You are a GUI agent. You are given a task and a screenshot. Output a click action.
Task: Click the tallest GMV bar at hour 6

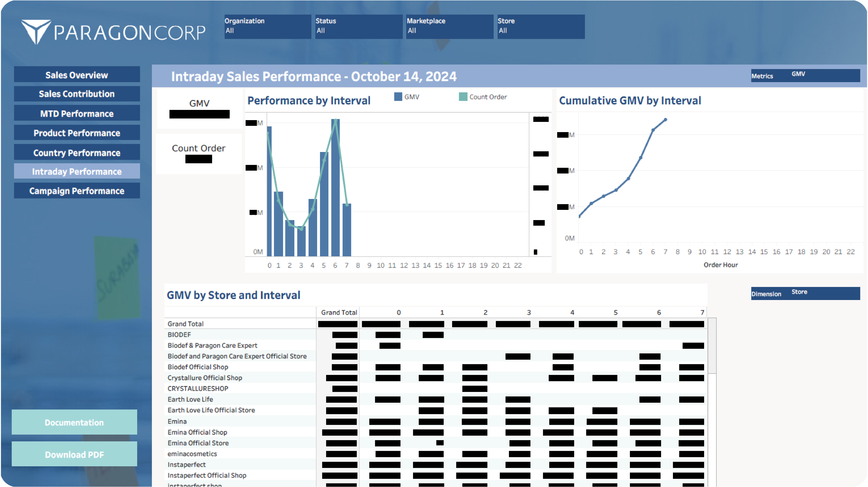335,187
